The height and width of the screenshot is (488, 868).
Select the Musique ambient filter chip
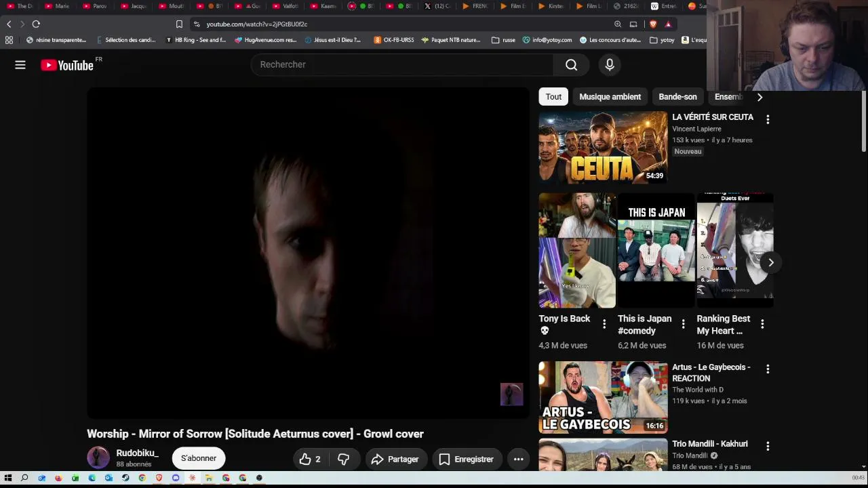pos(610,97)
